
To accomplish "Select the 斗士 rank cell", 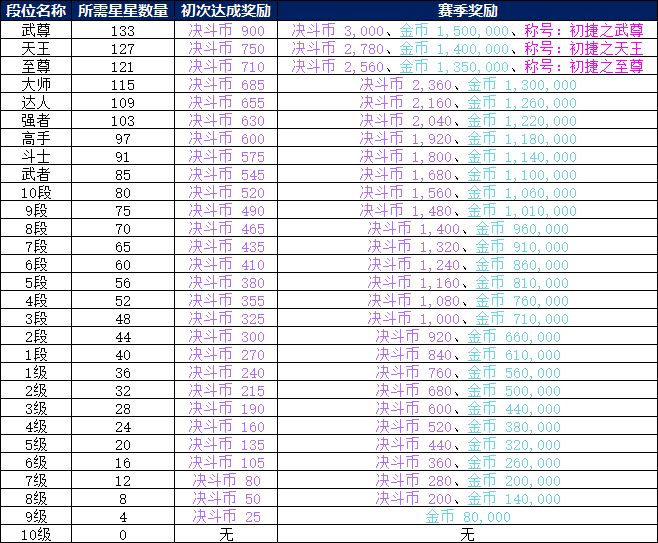I will 36,157.
